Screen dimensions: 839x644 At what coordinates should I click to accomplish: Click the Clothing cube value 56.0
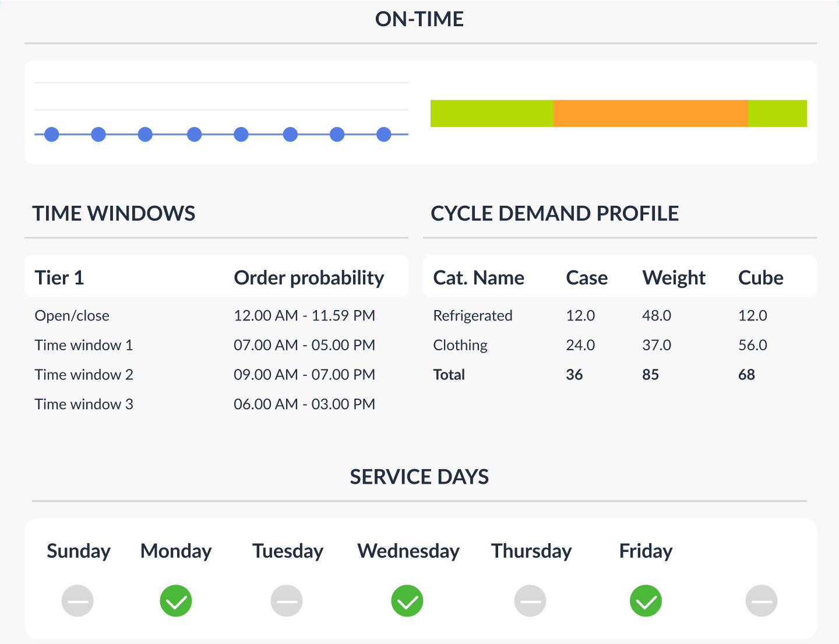[753, 345]
